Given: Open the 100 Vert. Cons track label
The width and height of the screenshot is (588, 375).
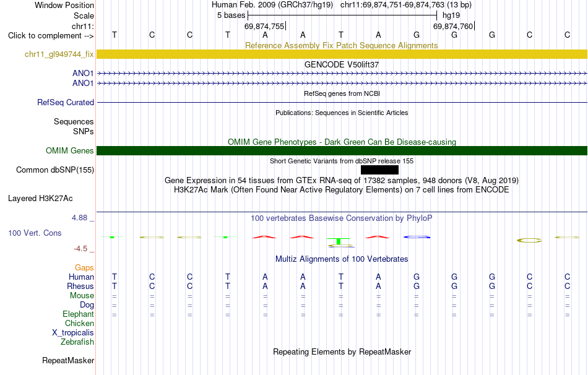Looking at the screenshot, I should [x=35, y=233].
